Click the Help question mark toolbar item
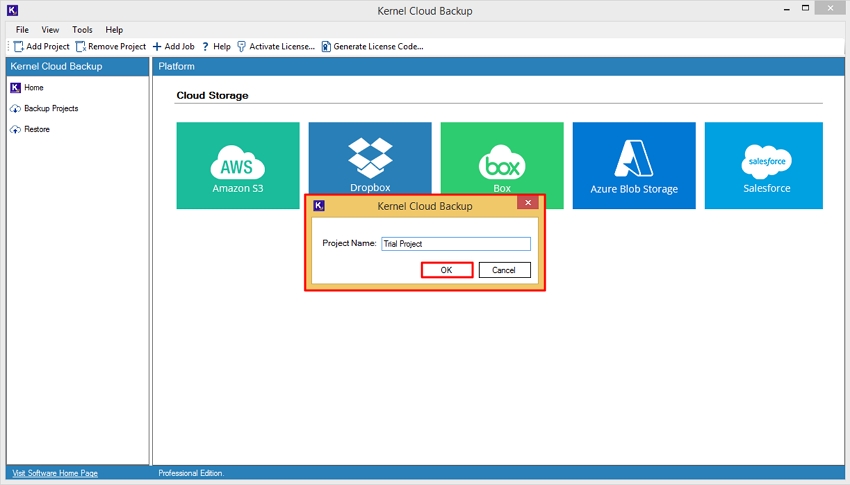The width and height of the screenshot is (850, 485). [x=216, y=47]
